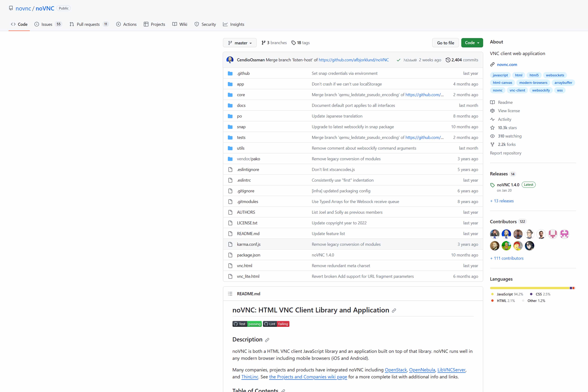Open the .github folder icon

[230, 73]
